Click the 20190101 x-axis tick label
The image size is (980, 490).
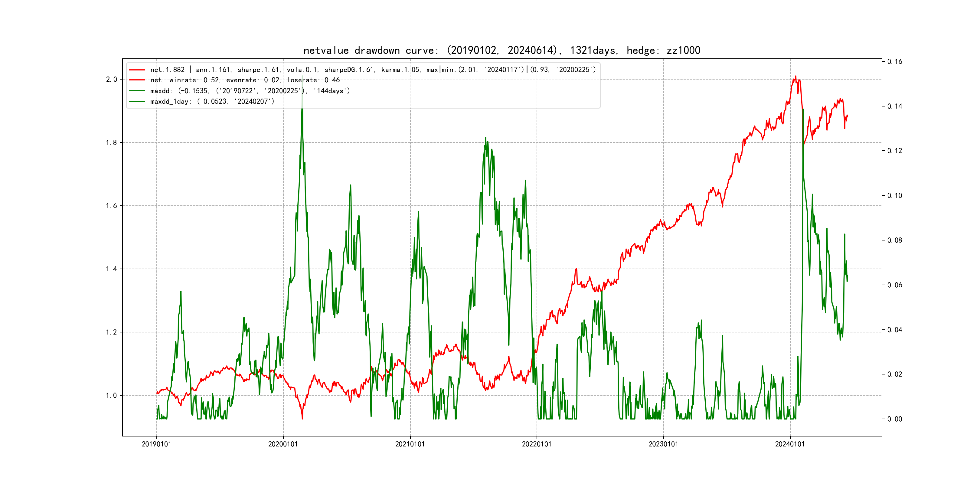click(x=156, y=444)
